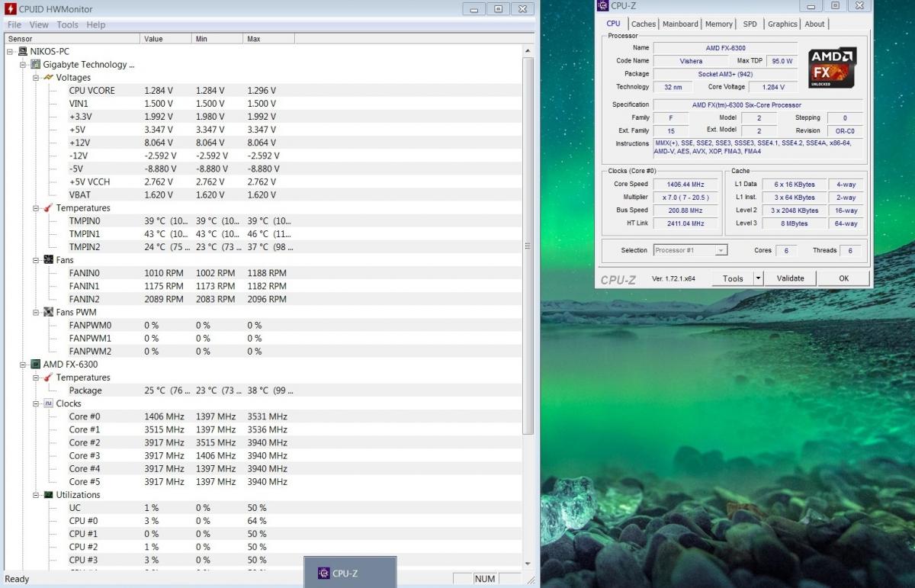Click the AMD FX logo in CPU-Z
The height and width of the screenshot is (588, 915).
[833, 68]
